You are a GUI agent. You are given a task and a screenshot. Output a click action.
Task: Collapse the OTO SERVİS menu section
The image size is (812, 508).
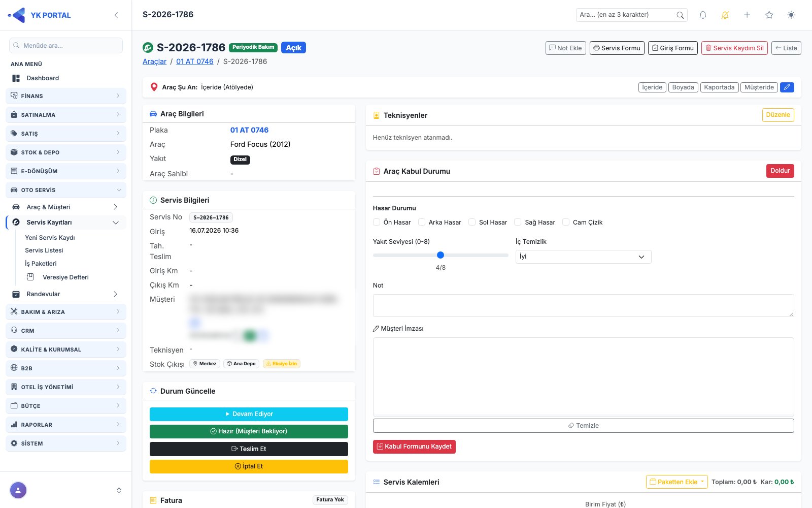(x=66, y=190)
